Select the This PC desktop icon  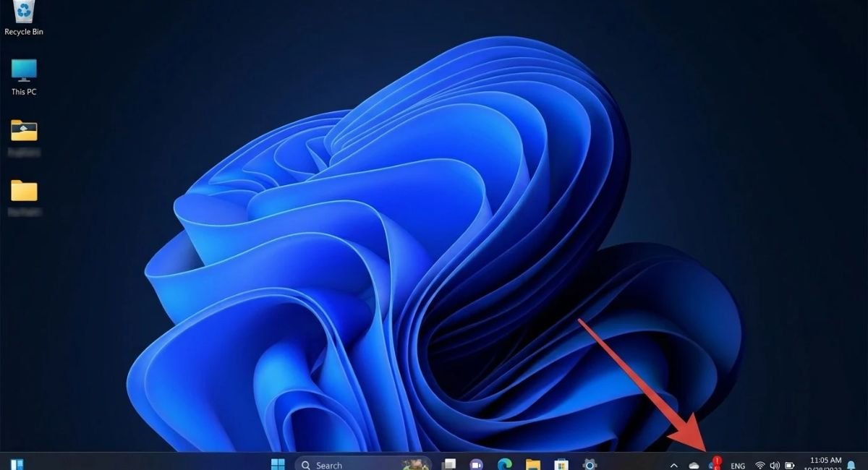24,77
